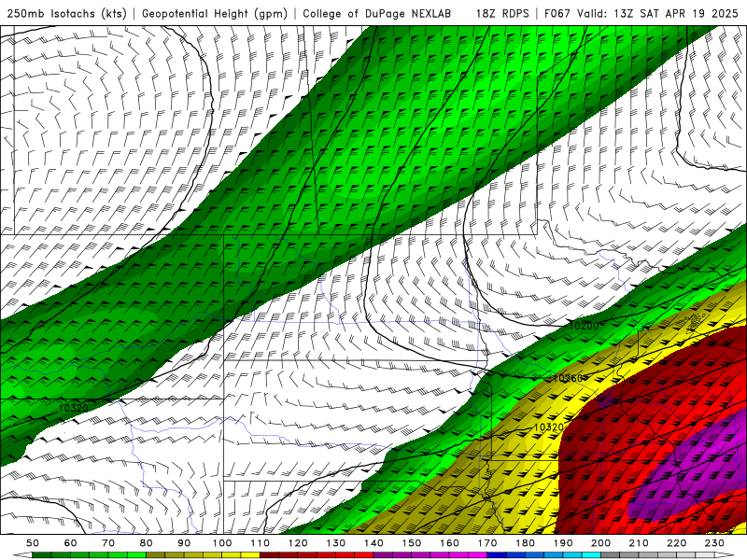Click the 10320 contour label on the left green band
The height and width of the screenshot is (560, 747).
74,408
